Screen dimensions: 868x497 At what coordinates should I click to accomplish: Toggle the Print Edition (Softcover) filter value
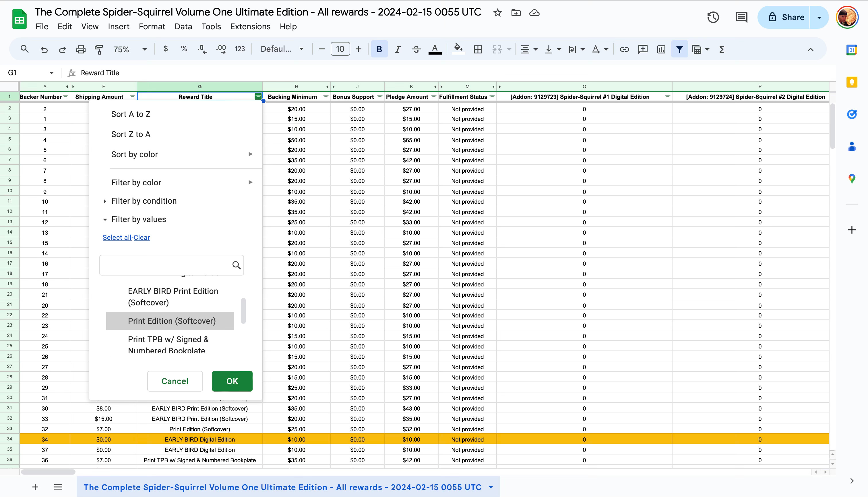coord(172,321)
